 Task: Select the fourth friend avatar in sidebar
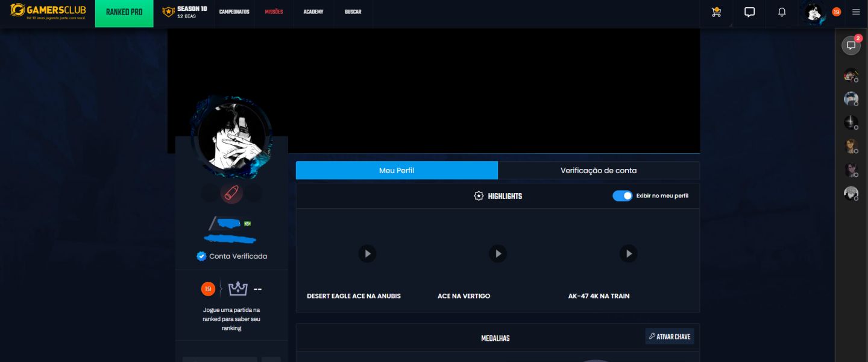(x=851, y=146)
